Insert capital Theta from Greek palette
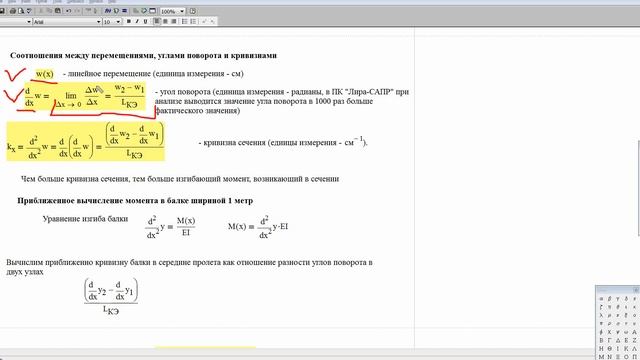Image resolution: width=640 pixels, height=360 pixels. 609,349
